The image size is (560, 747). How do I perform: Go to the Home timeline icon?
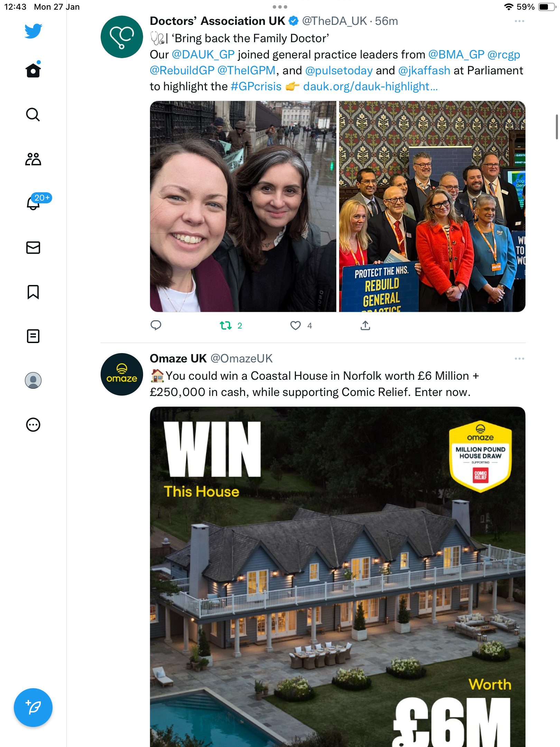33,70
